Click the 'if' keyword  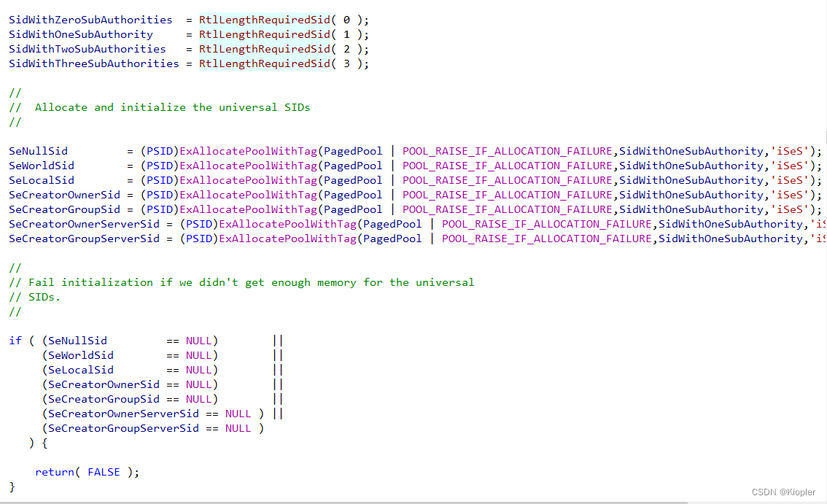[15, 341]
